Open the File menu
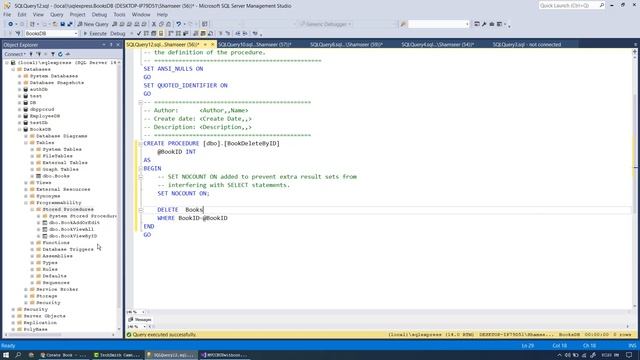This screenshot has width=640, height=360. coord(7,15)
